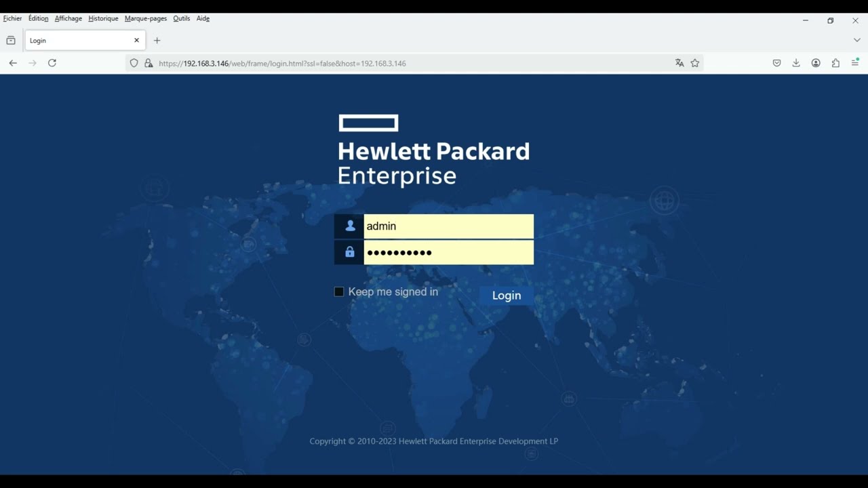Open the Pocket save icon
The image size is (868, 488).
(777, 63)
